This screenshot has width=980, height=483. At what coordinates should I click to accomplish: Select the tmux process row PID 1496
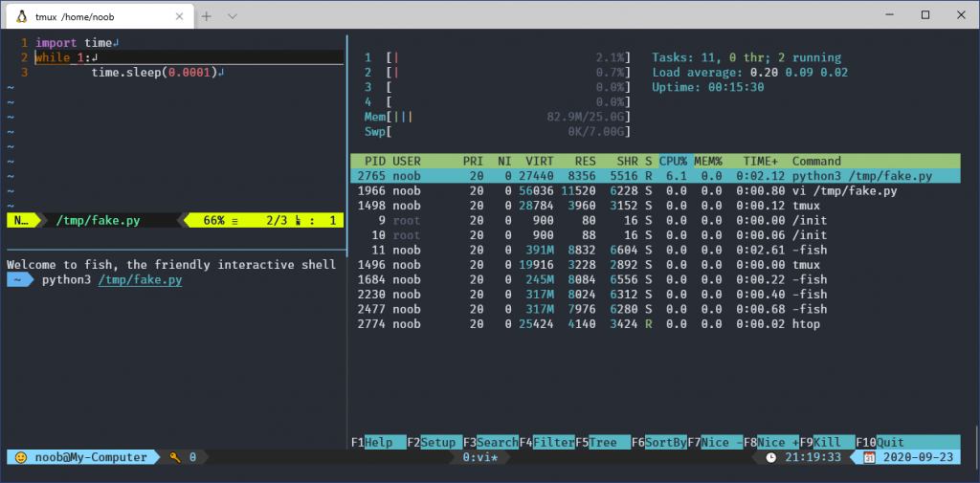655,265
